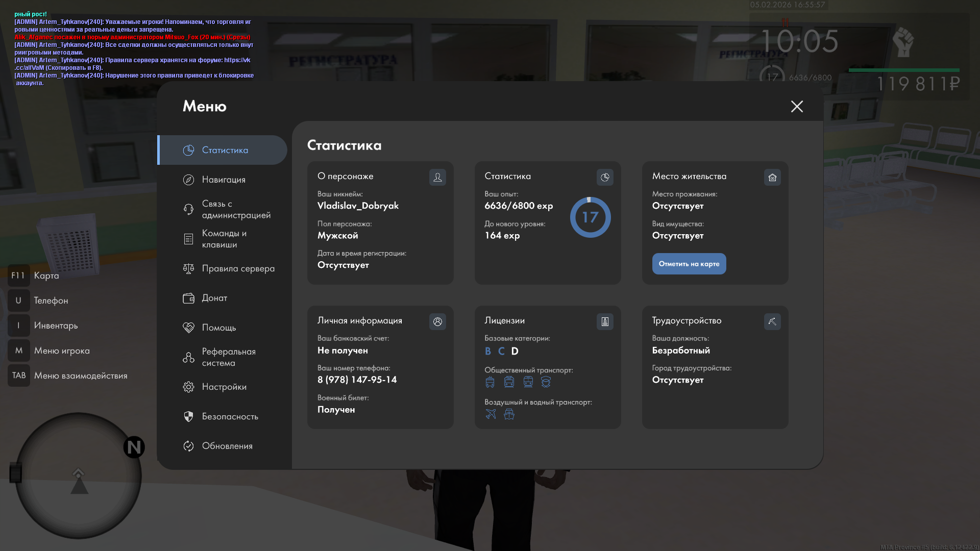Open Настройки in side menu
The height and width of the screenshot is (551, 980).
coord(224,387)
